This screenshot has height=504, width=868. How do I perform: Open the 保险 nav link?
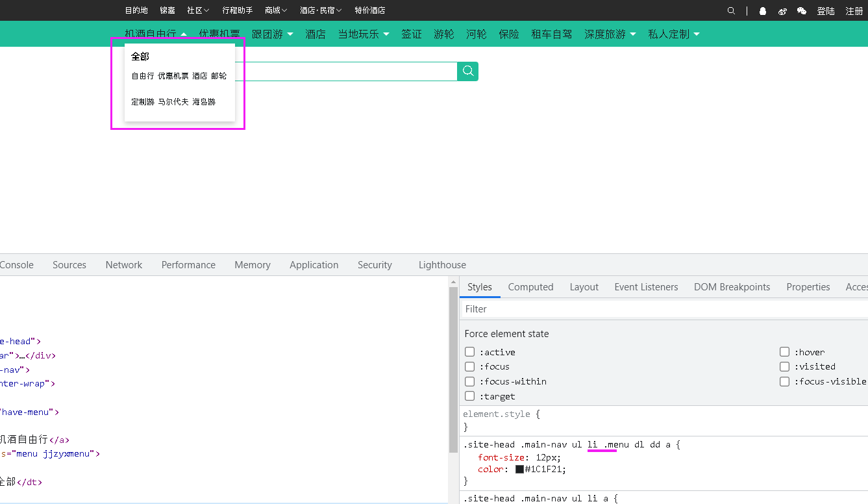pos(509,34)
